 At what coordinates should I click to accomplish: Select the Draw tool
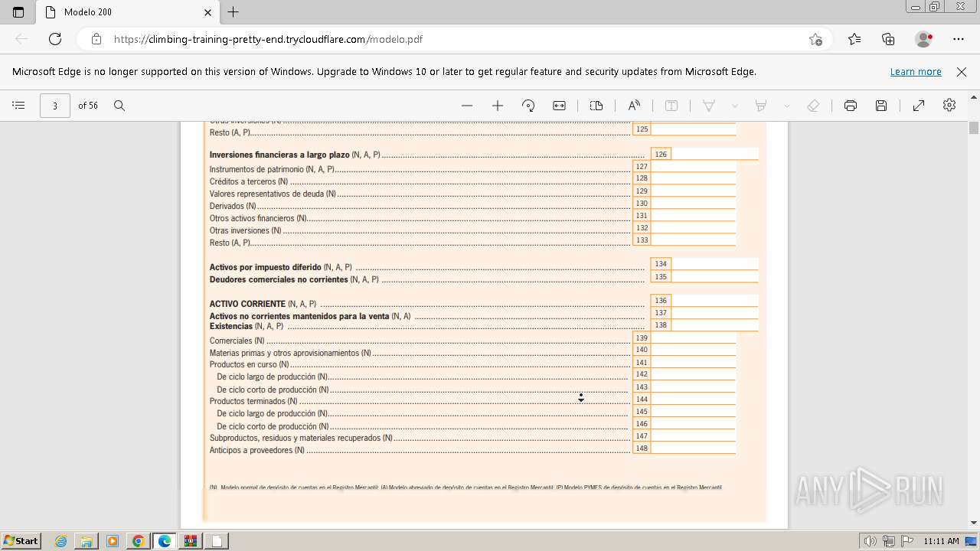point(709,106)
